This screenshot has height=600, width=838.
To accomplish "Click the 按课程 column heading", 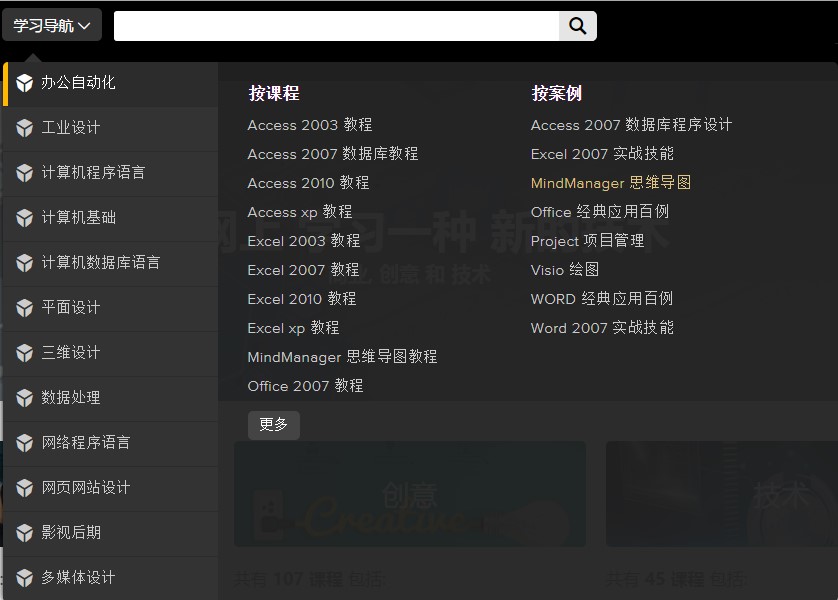I will click(274, 93).
